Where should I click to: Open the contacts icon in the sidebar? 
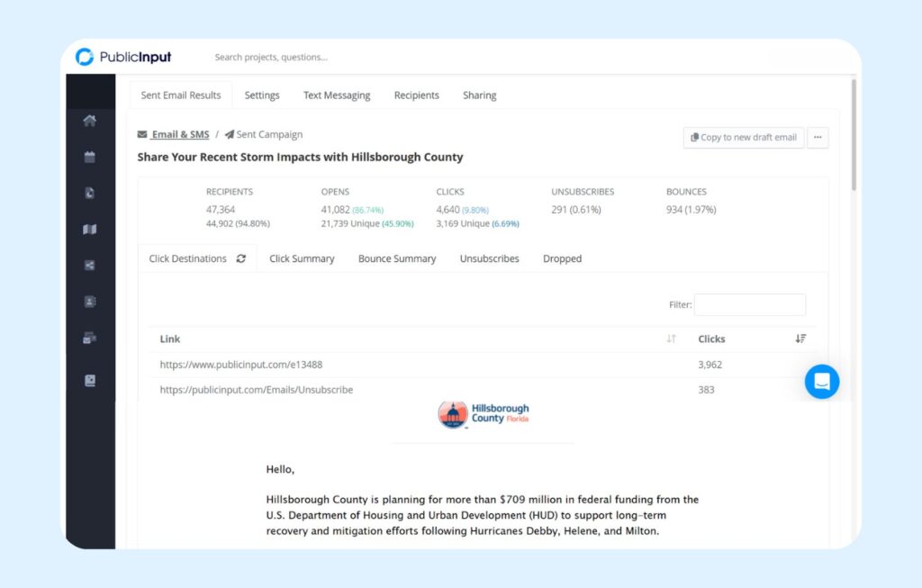point(89,302)
